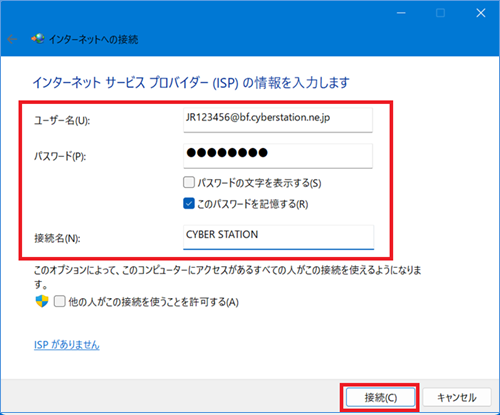500x415 pixels.
Task: Click into the password field
Action: point(278,156)
